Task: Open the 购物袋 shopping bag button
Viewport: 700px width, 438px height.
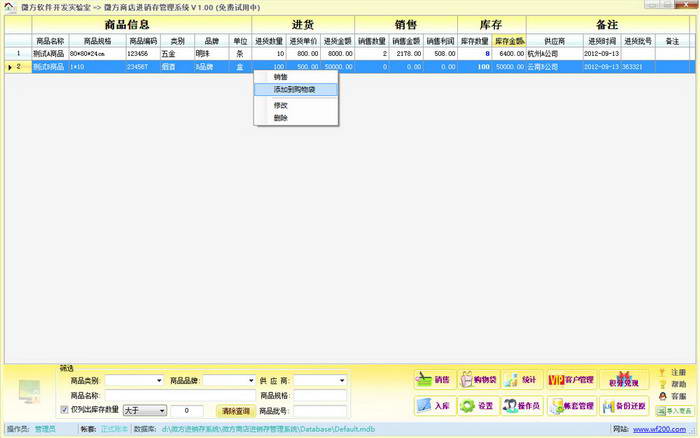Action: click(478, 380)
